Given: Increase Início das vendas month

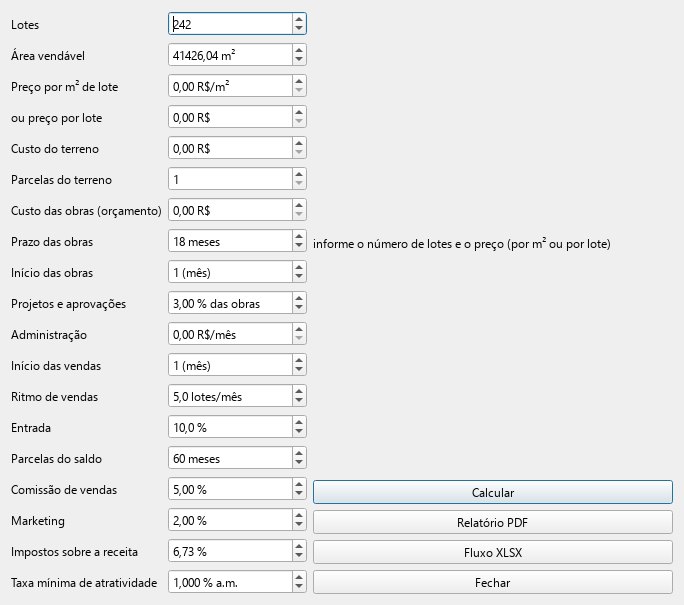Looking at the screenshot, I should (299, 360).
